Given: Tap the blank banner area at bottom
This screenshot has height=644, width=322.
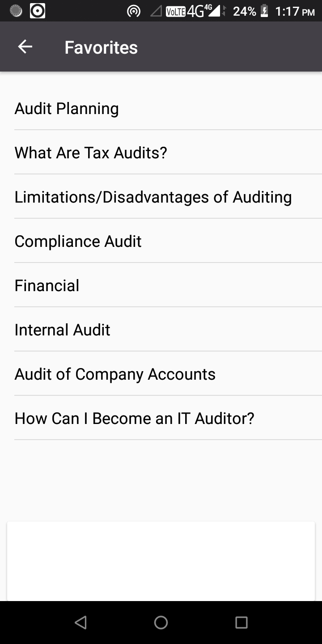Looking at the screenshot, I should point(161,561).
